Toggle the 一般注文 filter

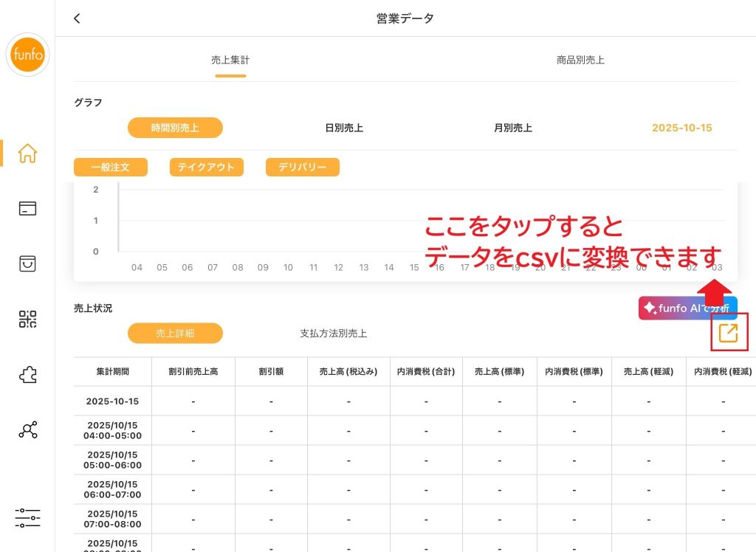pos(111,168)
